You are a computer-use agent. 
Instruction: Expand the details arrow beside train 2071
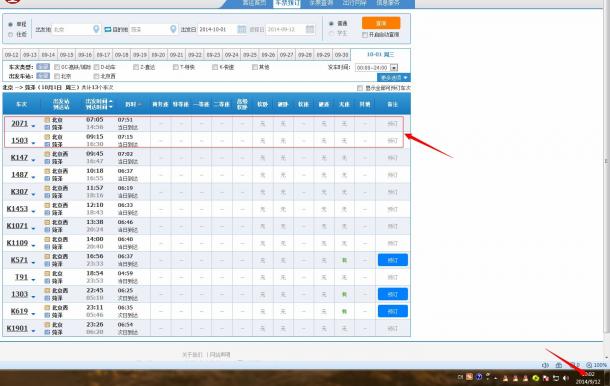[33, 126]
